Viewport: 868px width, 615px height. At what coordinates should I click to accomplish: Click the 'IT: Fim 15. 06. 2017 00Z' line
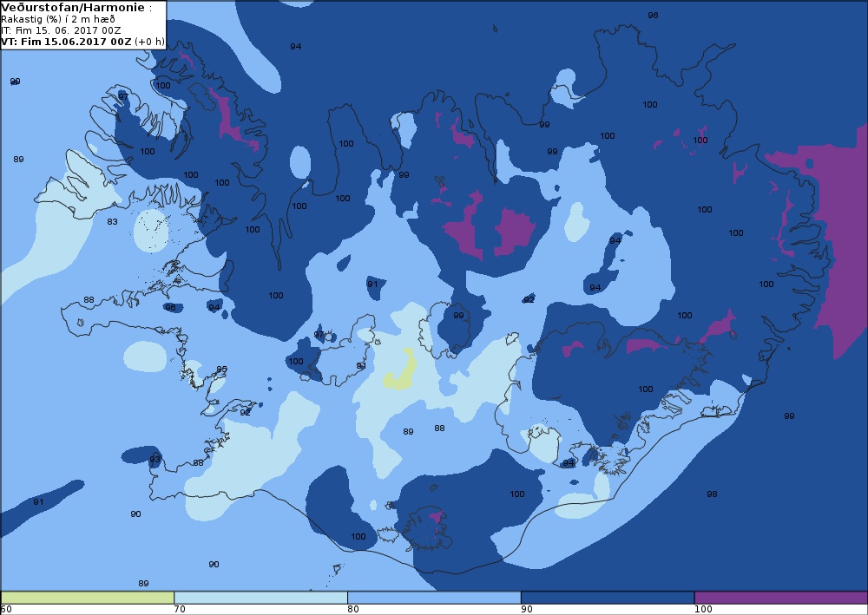(61, 30)
